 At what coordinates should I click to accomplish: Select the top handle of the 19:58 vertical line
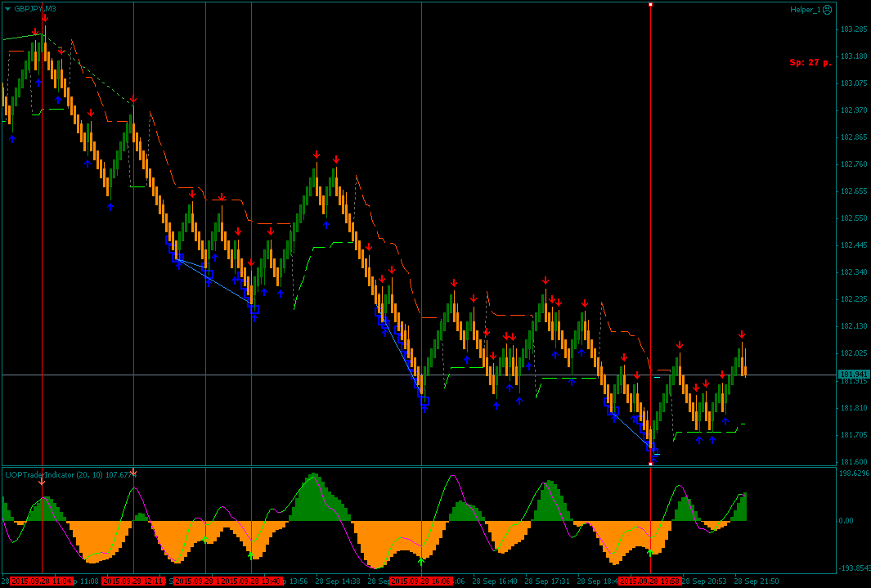click(x=650, y=4)
